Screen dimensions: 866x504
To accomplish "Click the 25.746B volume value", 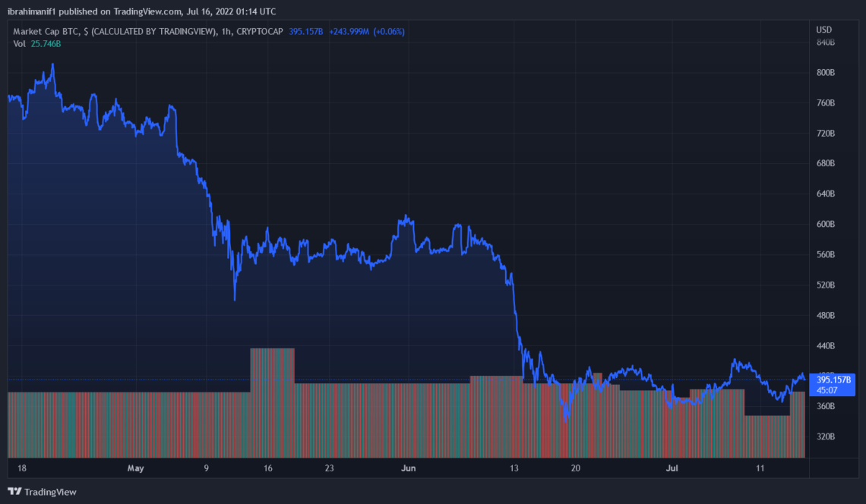I will coord(46,43).
